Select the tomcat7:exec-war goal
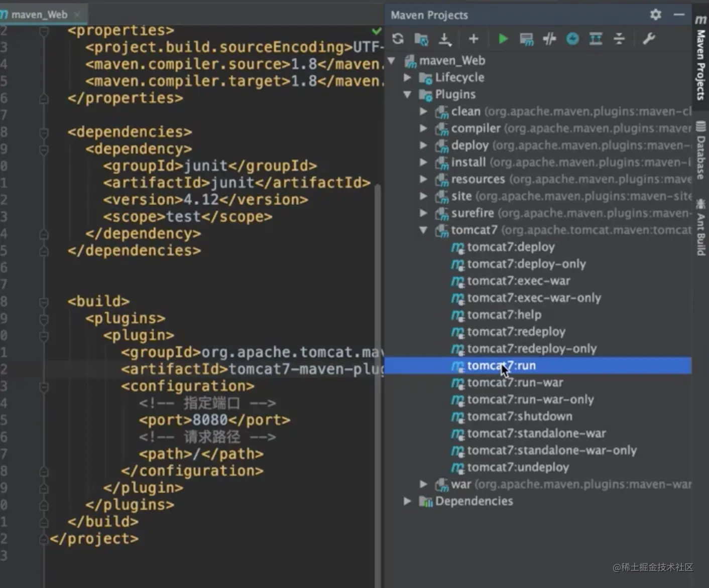709x588 pixels. point(519,281)
